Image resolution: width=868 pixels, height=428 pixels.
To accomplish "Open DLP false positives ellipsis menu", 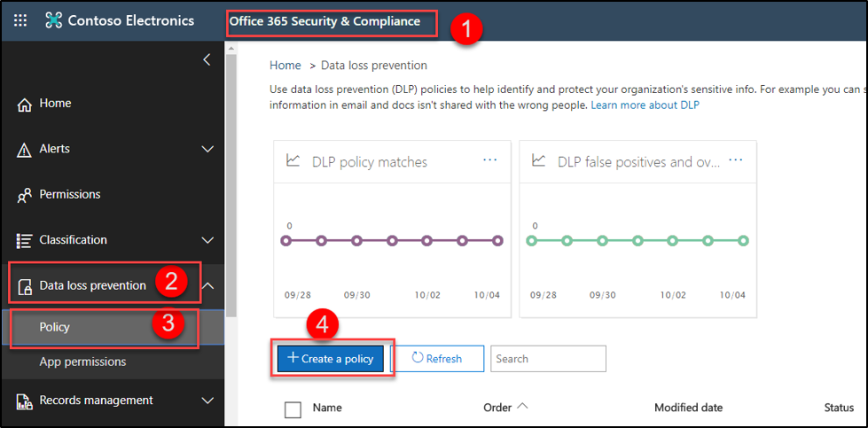I will click(736, 160).
